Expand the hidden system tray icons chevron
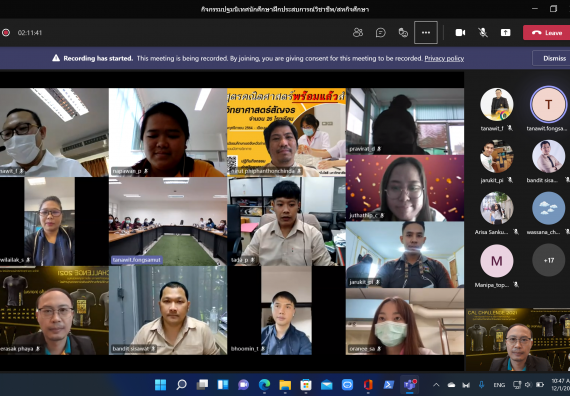Viewport: 570px width, 396px height. click(x=436, y=385)
